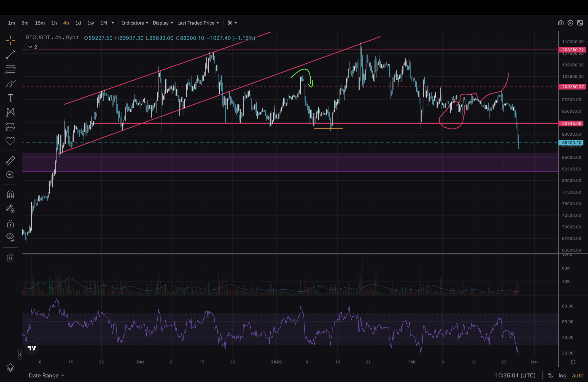Select the ruler measure tool
588x382 pixels.
tap(10, 161)
